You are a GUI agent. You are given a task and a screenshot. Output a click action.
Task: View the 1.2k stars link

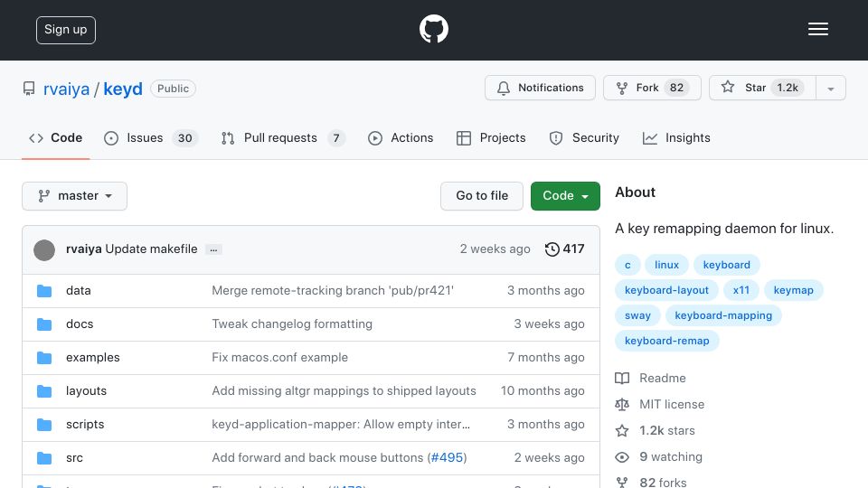(x=656, y=430)
